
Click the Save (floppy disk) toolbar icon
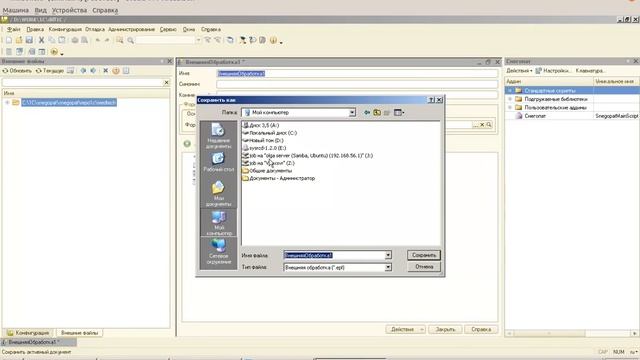(29, 40)
